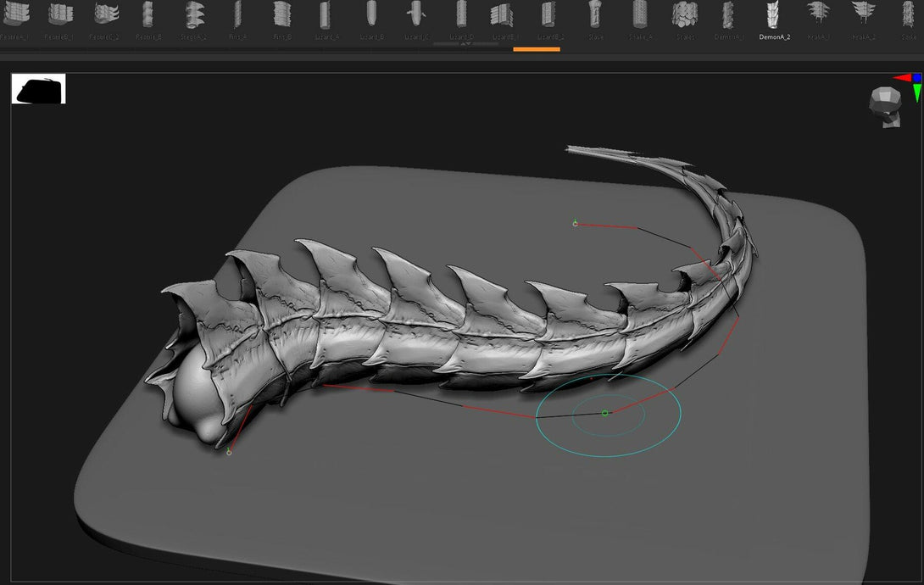924x585 pixels.
Task: Select the DemonA_1 brush thumbnail
Action: pyautogui.click(x=729, y=19)
